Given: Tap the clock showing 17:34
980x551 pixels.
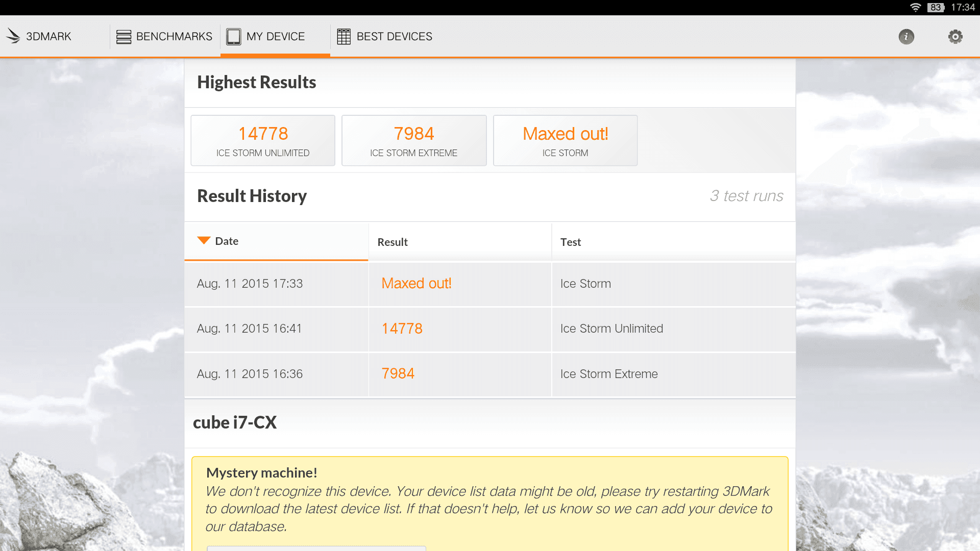Looking at the screenshot, I should pos(963,8).
